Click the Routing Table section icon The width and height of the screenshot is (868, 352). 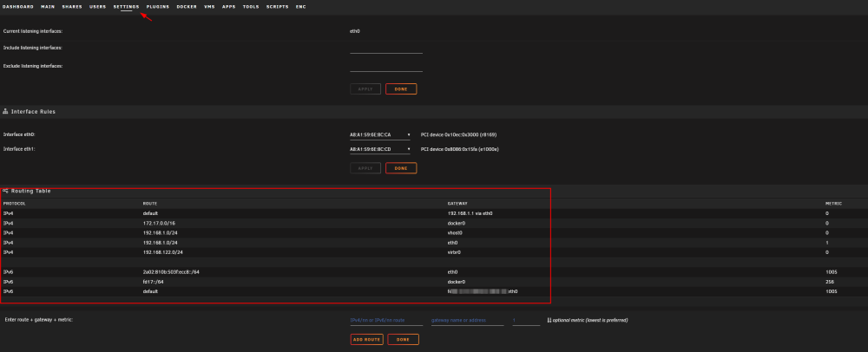[5, 191]
